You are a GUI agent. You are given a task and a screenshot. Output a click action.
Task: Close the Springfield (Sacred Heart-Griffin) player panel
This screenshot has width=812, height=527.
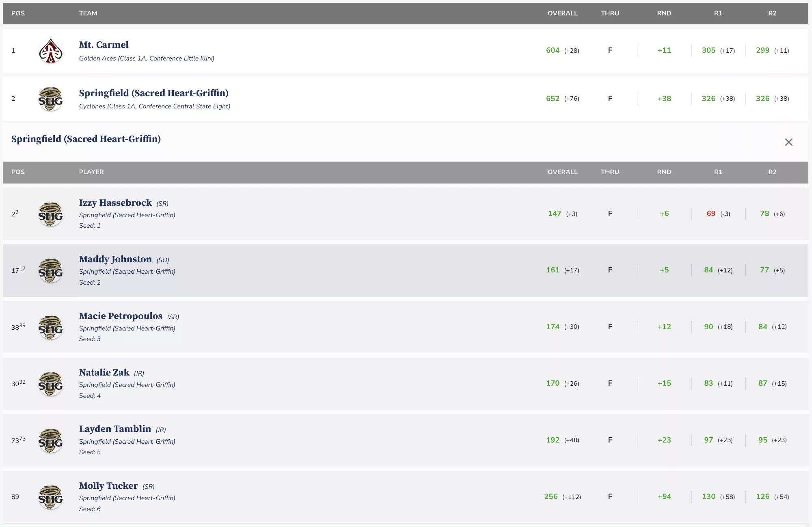788,142
